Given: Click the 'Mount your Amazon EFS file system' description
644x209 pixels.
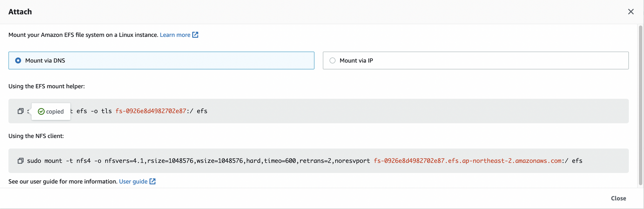Looking at the screenshot, I should click(83, 35).
